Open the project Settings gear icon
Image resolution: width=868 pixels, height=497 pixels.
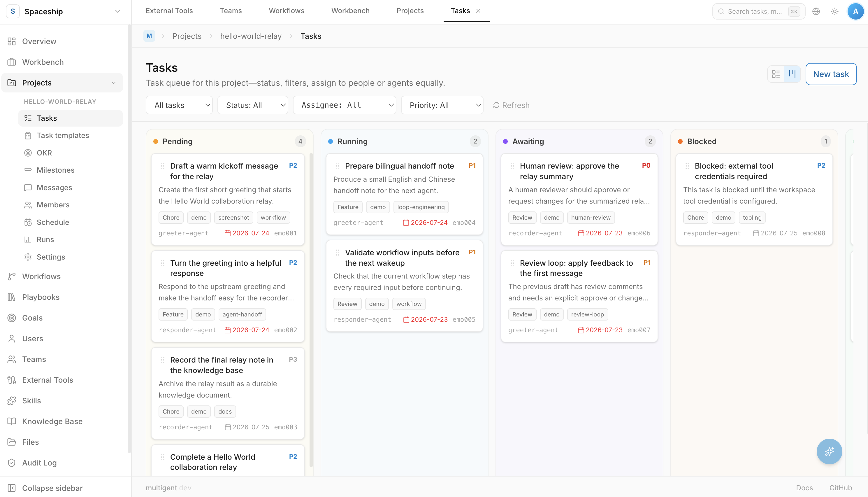coord(28,257)
